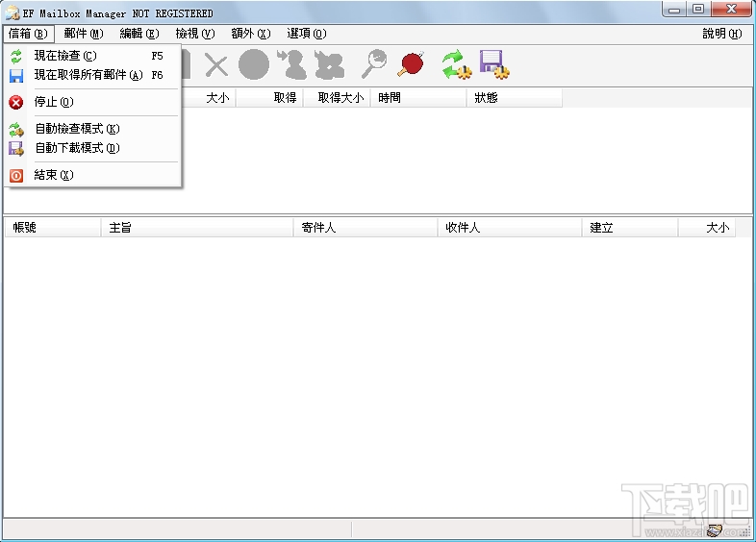Open the 信箱 (B) menu
The image size is (756, 542).
[29, 34]
